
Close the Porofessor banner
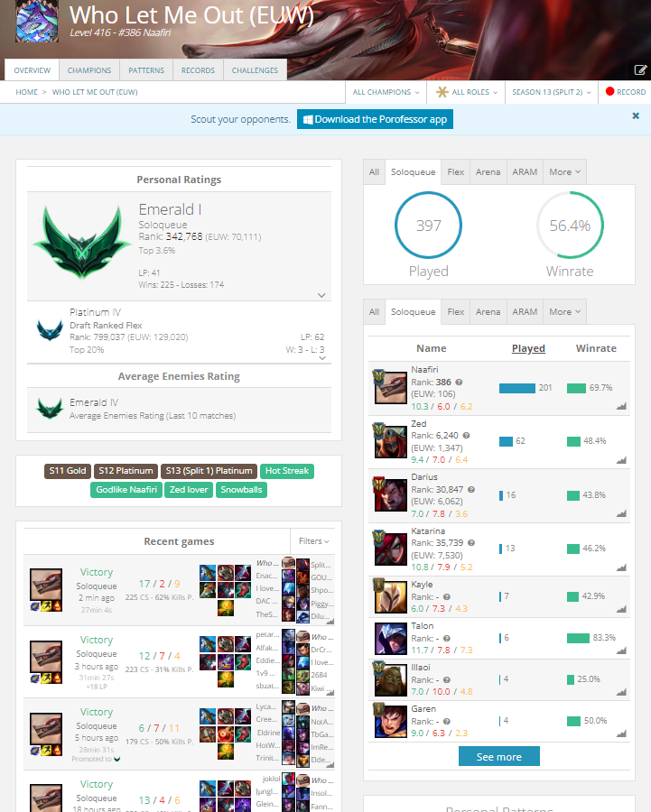[636, 116]
